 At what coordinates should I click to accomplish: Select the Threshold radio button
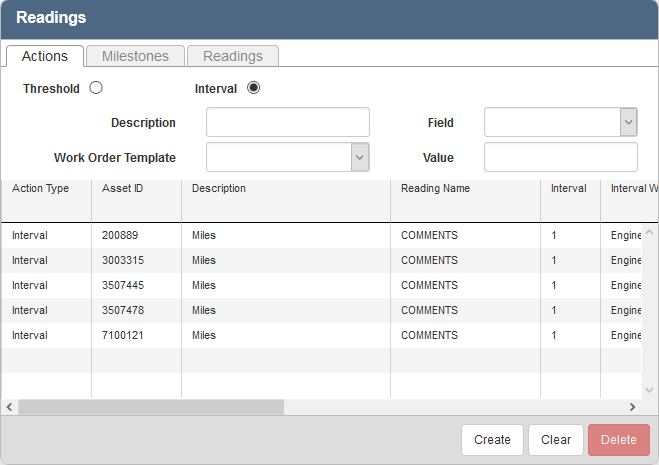(96, 88)
